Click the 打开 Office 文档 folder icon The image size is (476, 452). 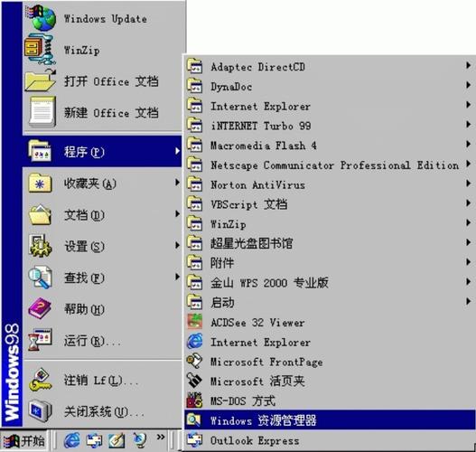(x=40, y=80)
